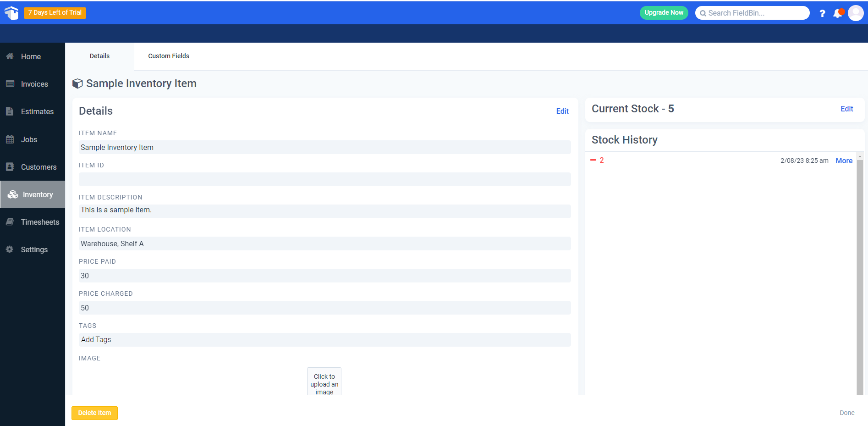Viewport: 868px width, 426px height.
Task: Click the Home house icon in sidebar
Action: pos(10,56)
